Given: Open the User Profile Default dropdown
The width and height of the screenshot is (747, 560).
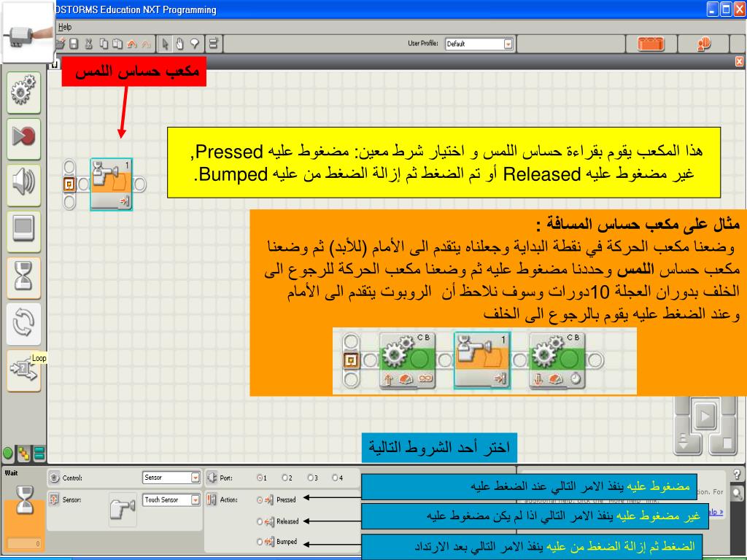Looking at the screenshot, I should click(479, 44).
